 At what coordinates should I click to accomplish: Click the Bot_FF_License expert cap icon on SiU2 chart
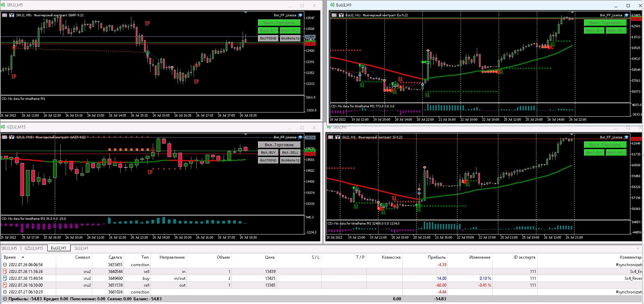[x=626, y=137]
